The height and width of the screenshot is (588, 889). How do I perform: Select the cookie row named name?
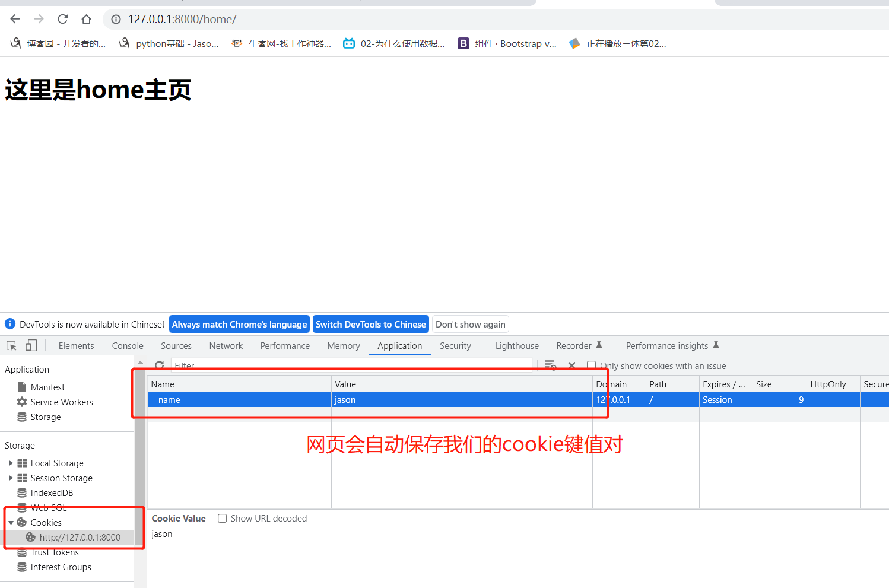click(x=518, y=399)
